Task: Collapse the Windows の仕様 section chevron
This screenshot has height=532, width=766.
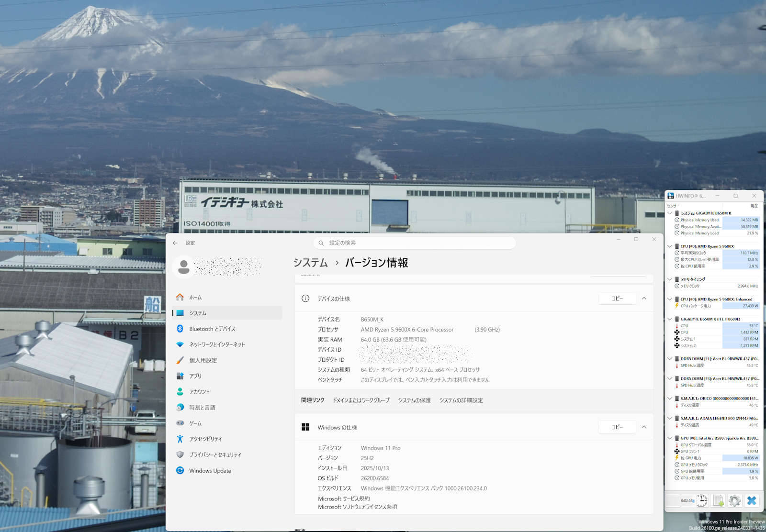Action: point(644,427)
